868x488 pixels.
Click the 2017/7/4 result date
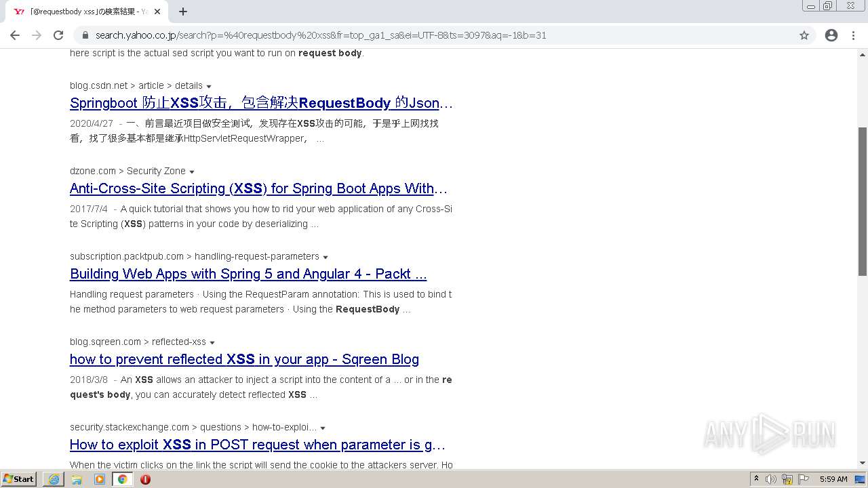pyautogui.click(x=89, y=209)
